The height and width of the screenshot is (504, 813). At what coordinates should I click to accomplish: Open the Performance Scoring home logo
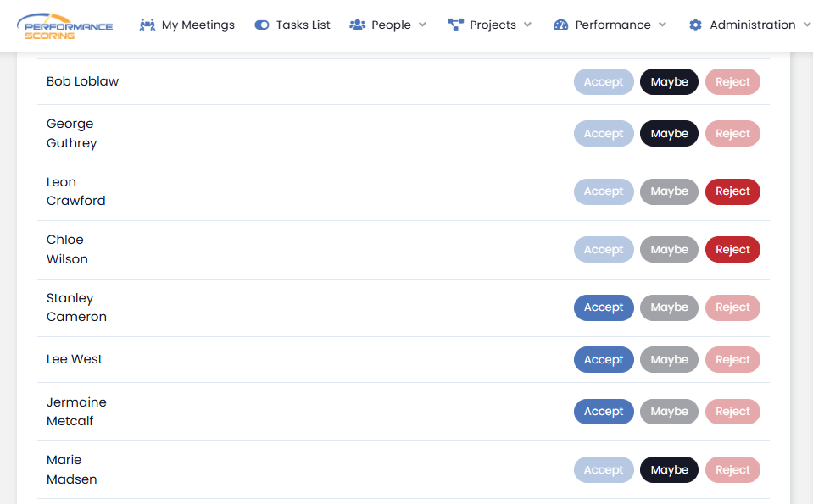63,25
